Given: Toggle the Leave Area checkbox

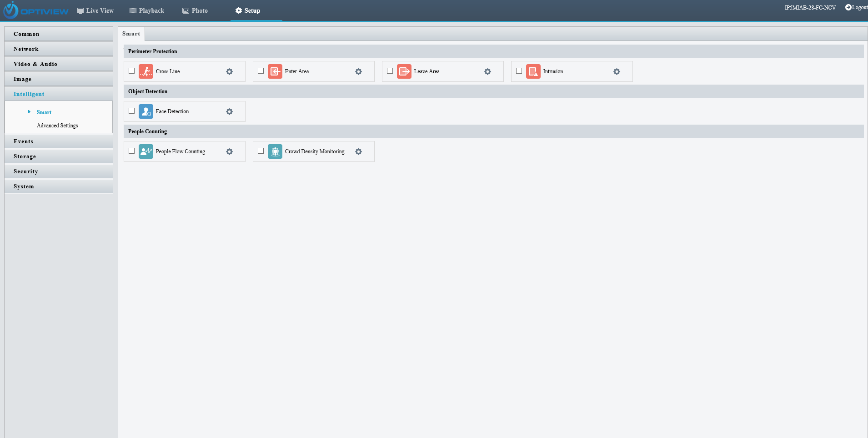Looking at the screenshot, I should click(x=390, y=71).
